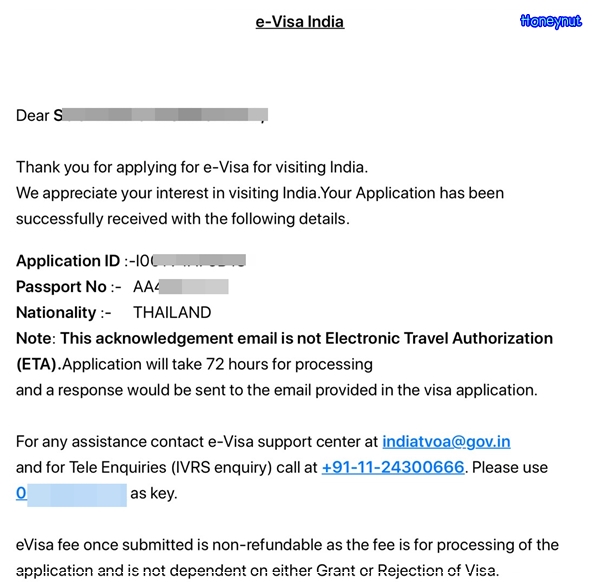Click the '72 hours for processing' sentence
The image size is (600, 582).
pyautogui.click(x=217, y=365)
